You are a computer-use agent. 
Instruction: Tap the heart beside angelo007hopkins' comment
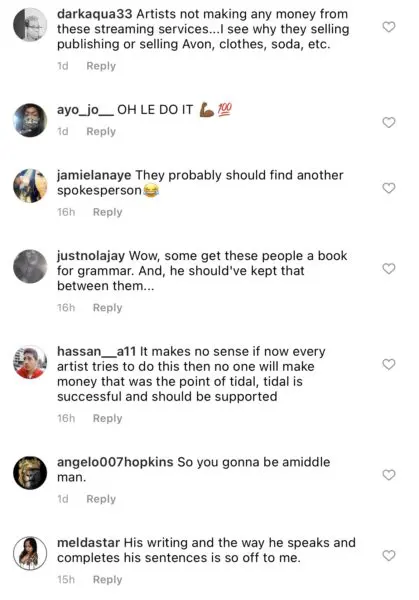[389, 475]
